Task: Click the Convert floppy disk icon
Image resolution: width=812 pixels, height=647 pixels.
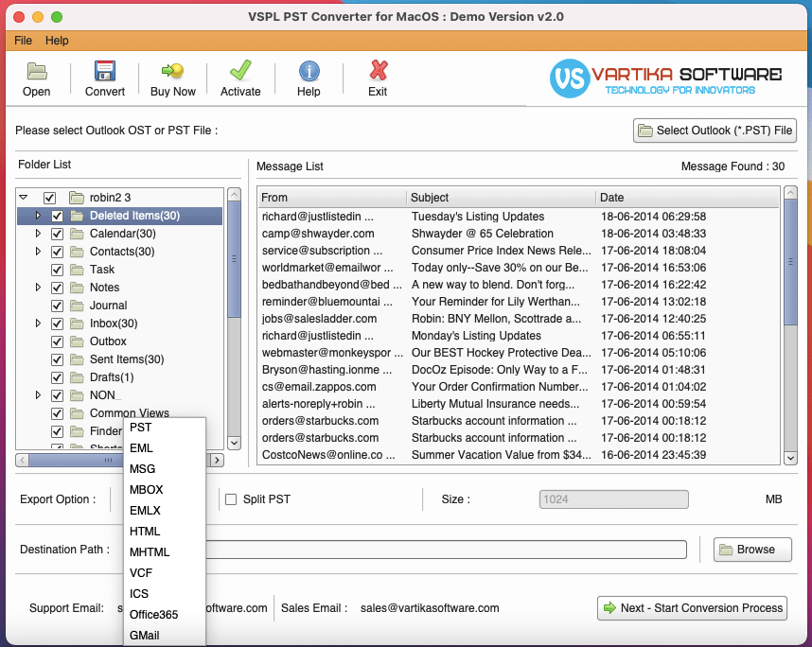Action: point(105,71)
